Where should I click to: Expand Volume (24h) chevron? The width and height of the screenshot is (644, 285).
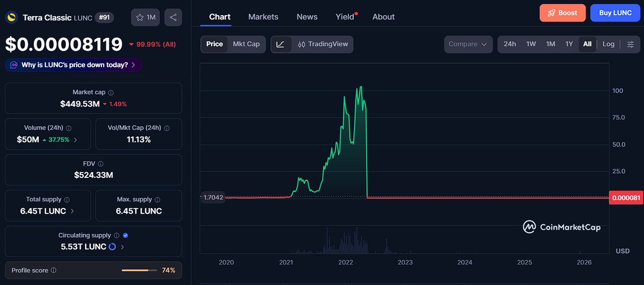(75, 140)
